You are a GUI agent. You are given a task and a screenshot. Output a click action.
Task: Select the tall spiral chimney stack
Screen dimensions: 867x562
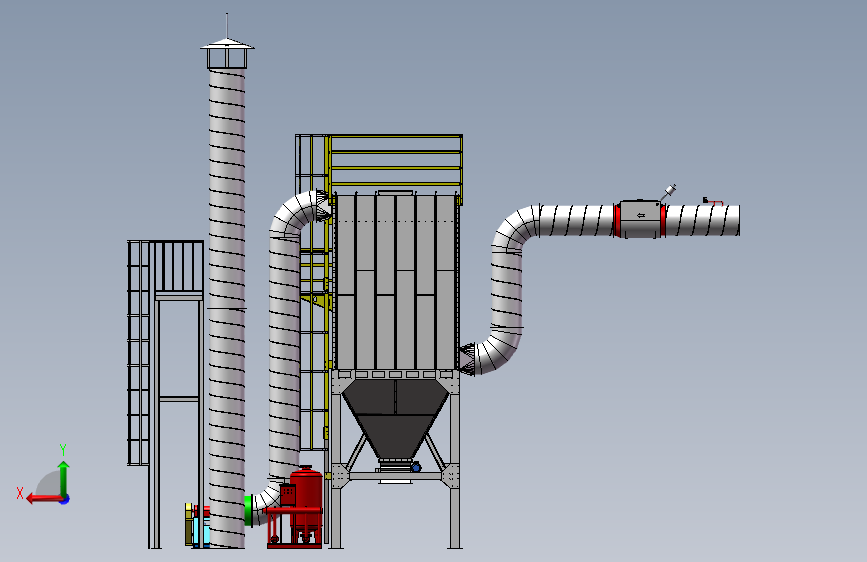coord(227,307)
